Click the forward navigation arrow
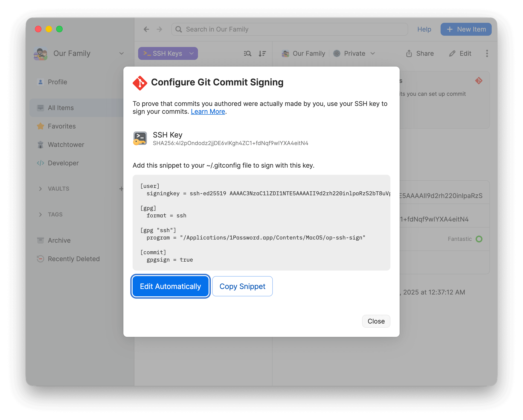The image size is (523, 420). [x=159, y=29]
